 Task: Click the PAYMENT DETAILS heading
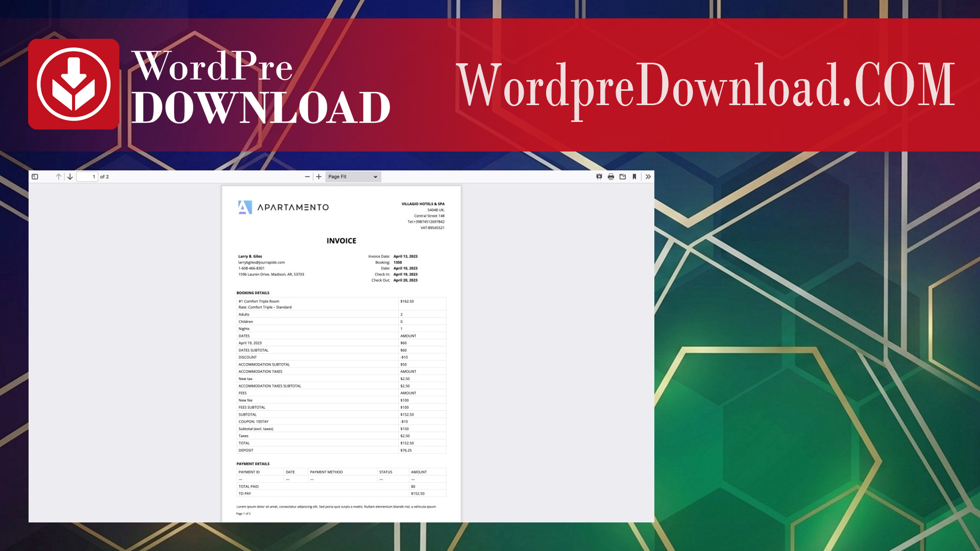pos(253,464)
